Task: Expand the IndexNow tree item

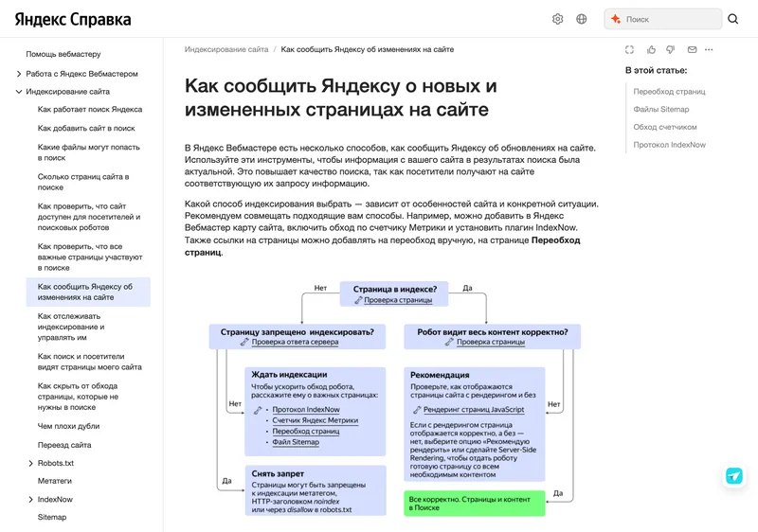Action: (x=30, y=500)
